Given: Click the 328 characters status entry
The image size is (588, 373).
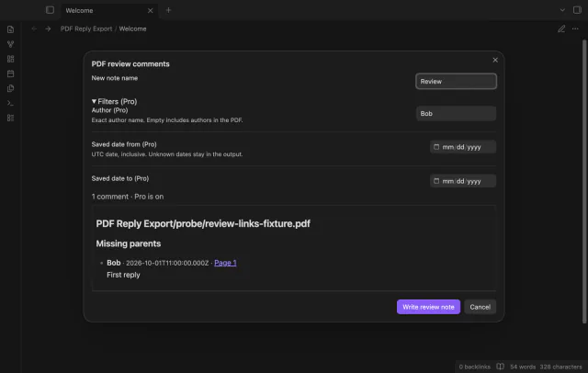Looking at the screenshot, I should point(560,367).
